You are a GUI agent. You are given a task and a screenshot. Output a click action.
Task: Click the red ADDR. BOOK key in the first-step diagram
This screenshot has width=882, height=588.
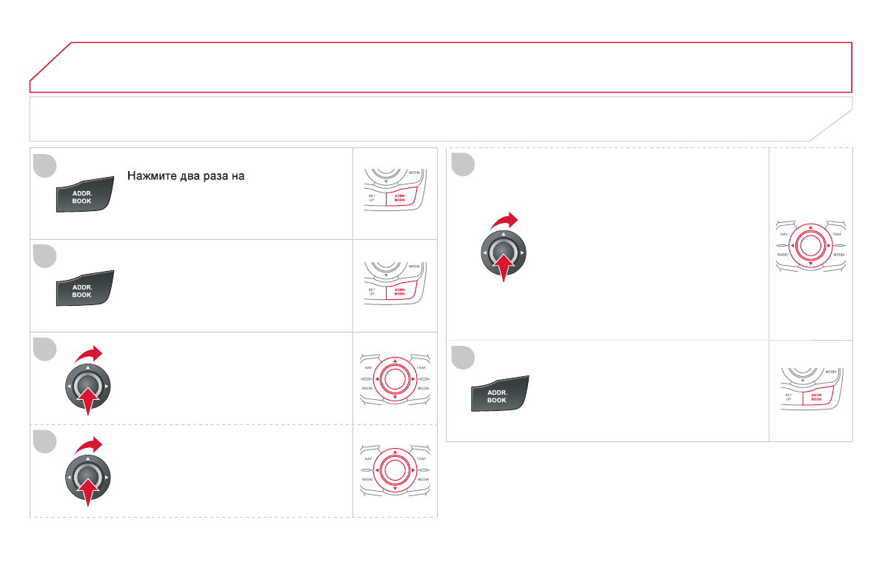click(x=400, y=198)
